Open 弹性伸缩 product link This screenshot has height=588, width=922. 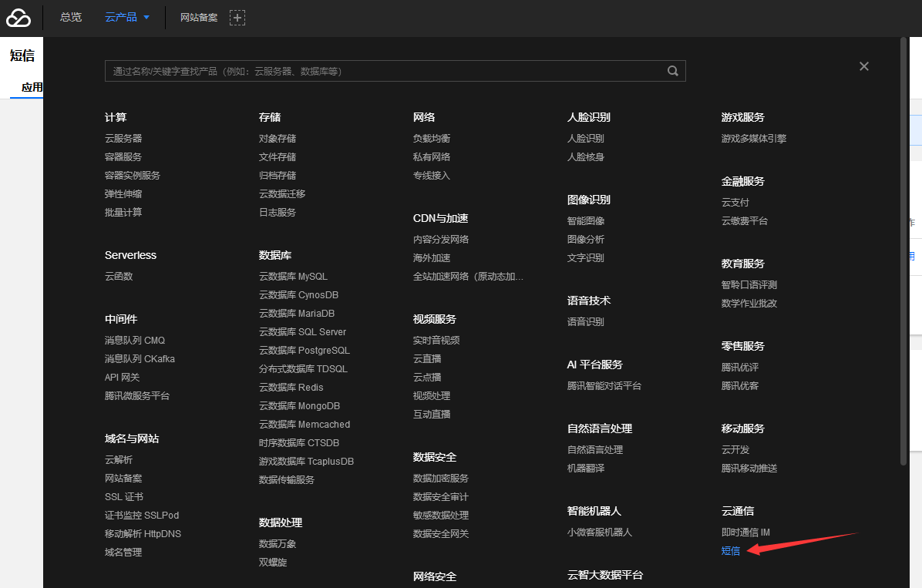[123, 194]
